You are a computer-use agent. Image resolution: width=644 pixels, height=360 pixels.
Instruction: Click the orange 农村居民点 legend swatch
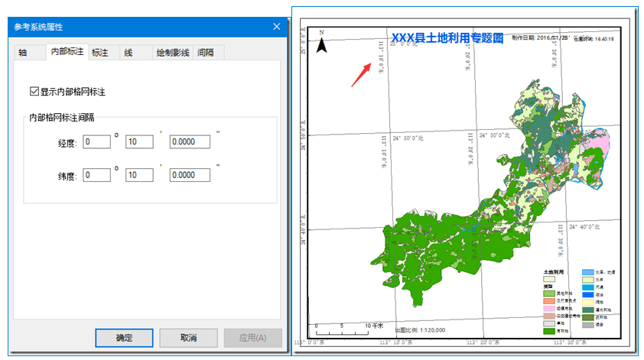point(549,301)
